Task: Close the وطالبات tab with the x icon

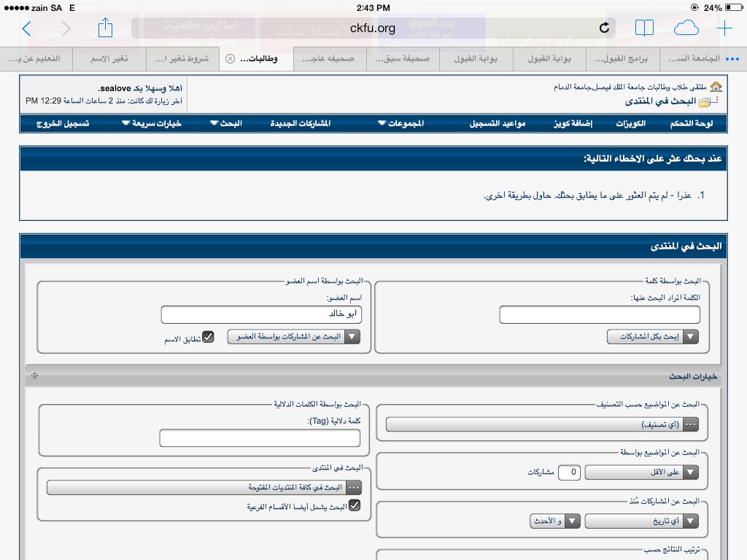Action: tap(230, 58)
